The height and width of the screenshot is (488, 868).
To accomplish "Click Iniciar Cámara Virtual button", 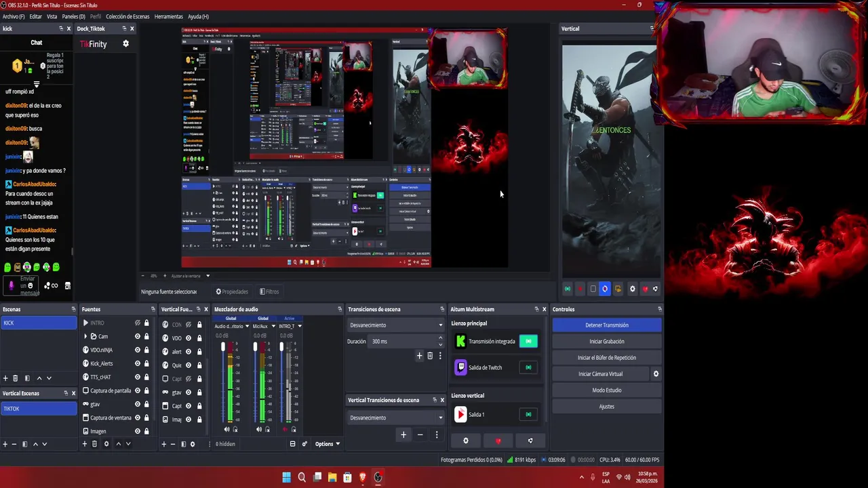I will pyautogui.click(x=601, y=374).
